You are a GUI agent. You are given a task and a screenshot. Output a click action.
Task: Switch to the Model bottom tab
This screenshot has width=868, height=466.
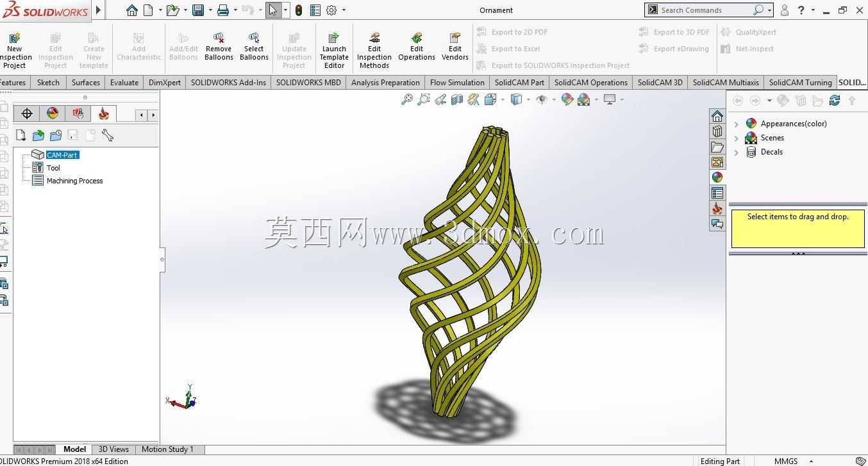(x=74, y=449)
